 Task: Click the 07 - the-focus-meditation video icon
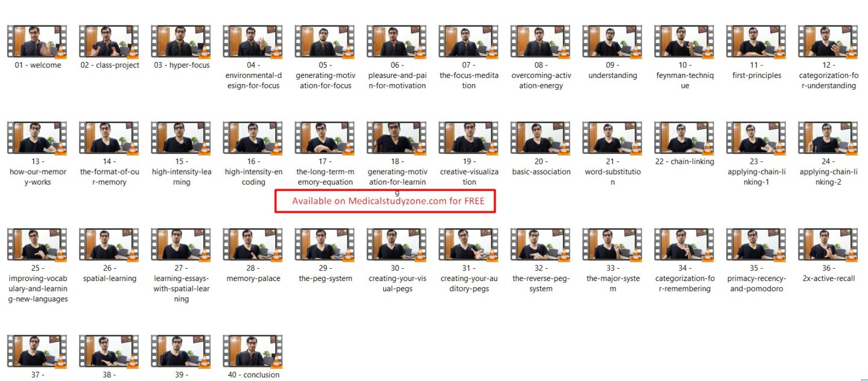468,42
